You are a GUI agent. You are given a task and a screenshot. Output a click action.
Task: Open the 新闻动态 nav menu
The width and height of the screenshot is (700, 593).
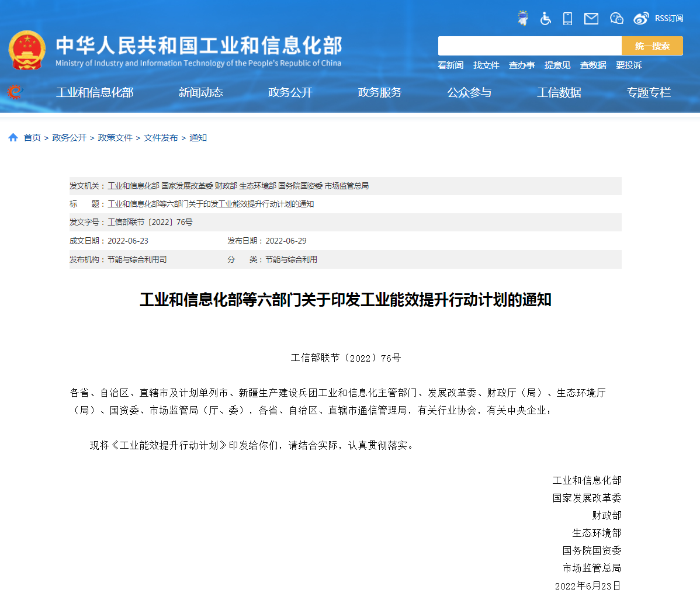pos(200,92)
